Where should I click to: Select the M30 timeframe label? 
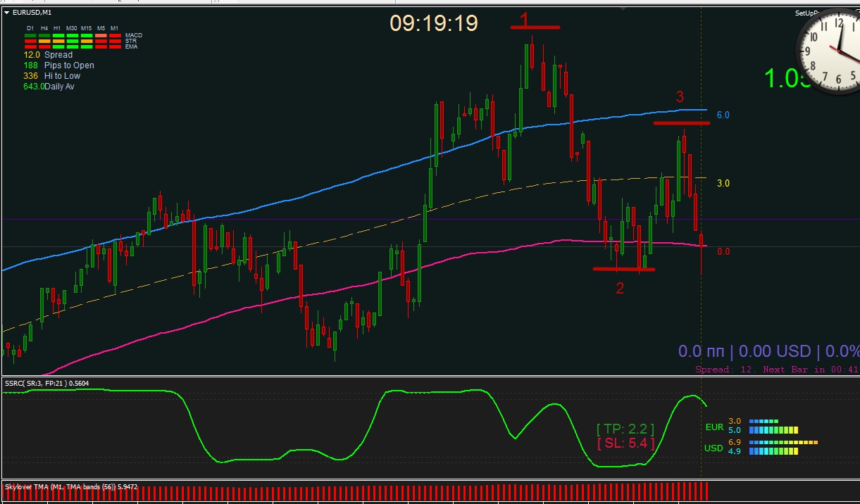[72, 28]
